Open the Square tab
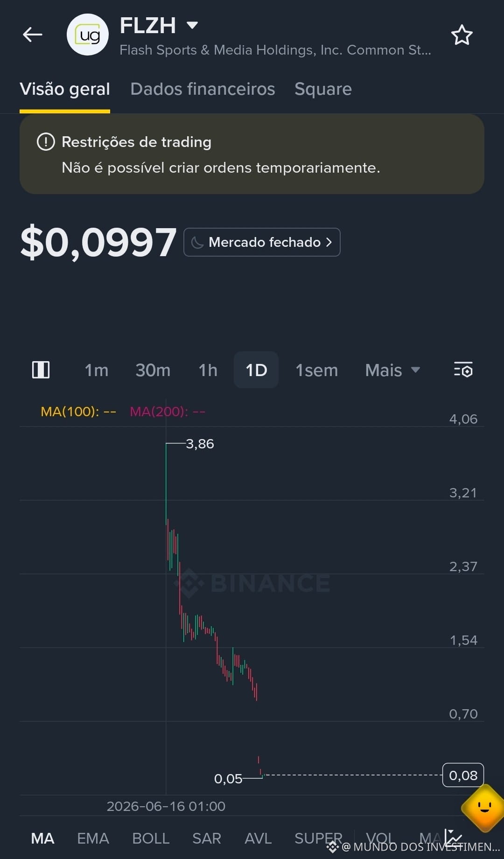Screen dimensions: 504x859 323,89
